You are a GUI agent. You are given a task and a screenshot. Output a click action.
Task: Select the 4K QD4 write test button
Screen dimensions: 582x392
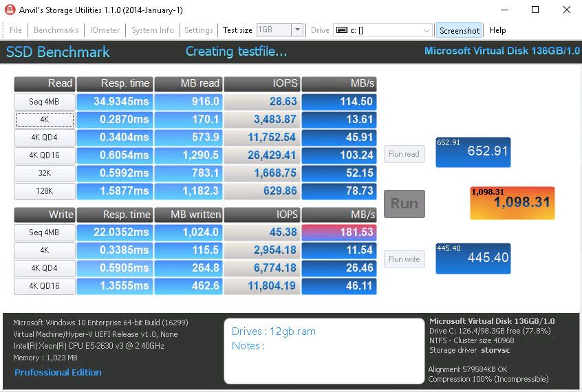point(45,268)
